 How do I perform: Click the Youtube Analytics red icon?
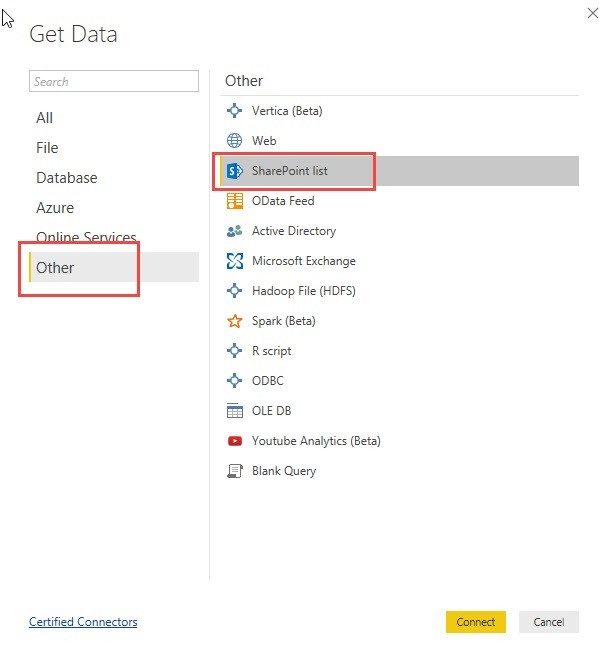(x=234, y=441)
